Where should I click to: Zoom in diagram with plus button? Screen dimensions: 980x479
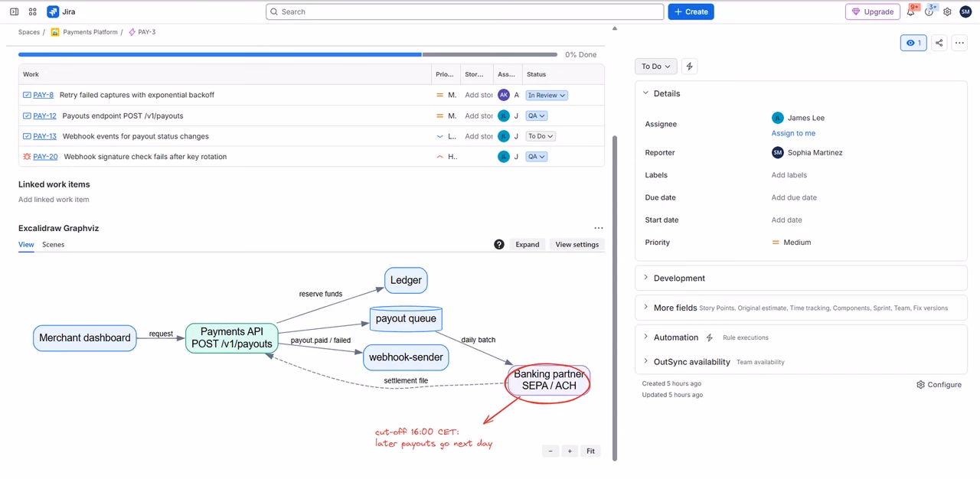[x=570, y=451]
